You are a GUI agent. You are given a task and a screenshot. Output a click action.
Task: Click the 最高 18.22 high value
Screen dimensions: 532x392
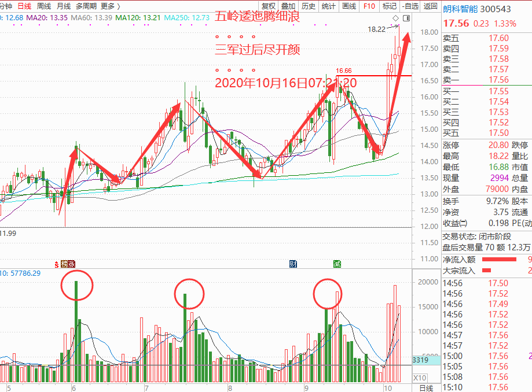pyautogui.click(x=498, y=156)
